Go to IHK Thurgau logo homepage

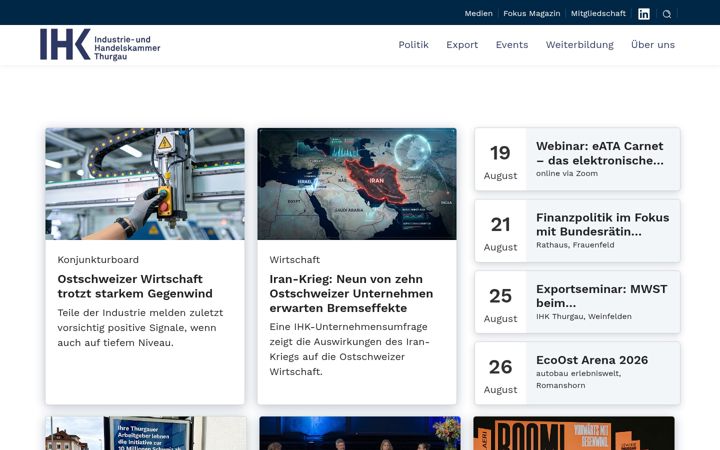click(100, 45)
